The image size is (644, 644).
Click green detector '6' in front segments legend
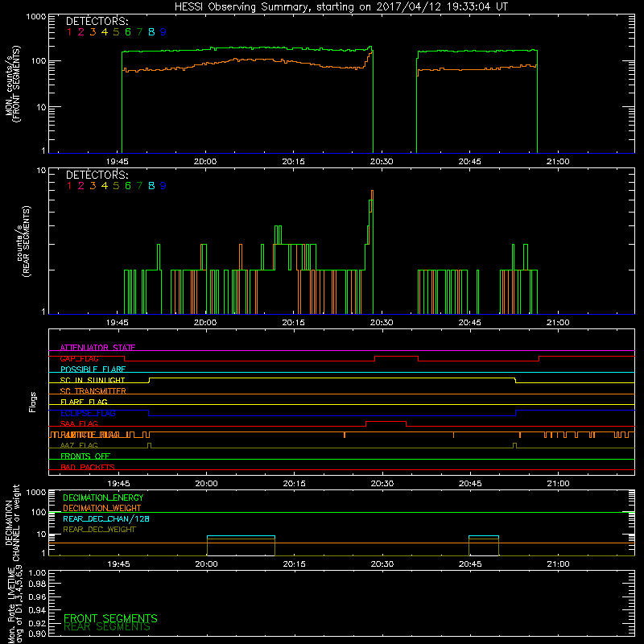point(128,32)
